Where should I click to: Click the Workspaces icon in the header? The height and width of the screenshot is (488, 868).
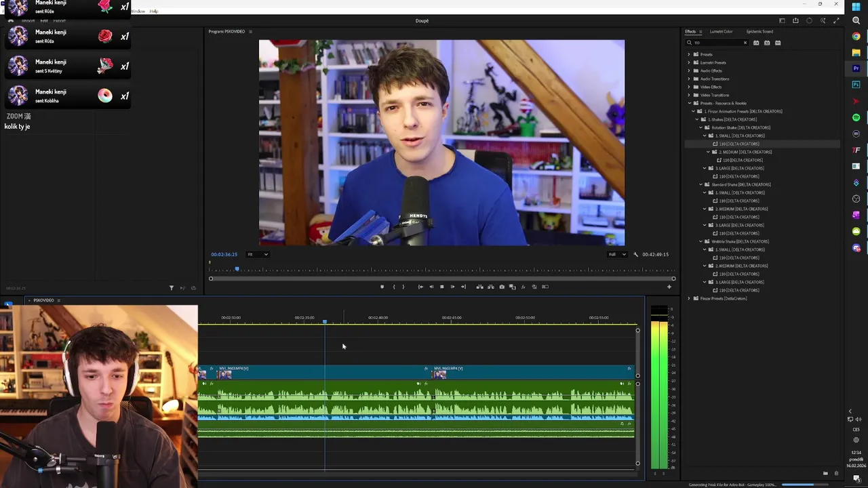[782, 20]
